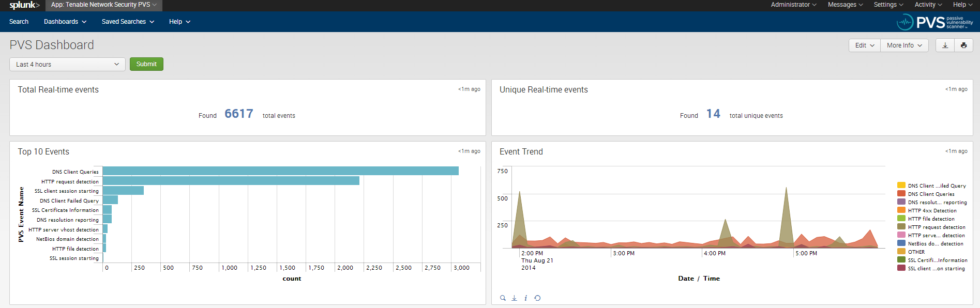Viewport: 980px width, 308px height.
Task: Click the Unique Real-time events title
Action: tap(544, 90)
